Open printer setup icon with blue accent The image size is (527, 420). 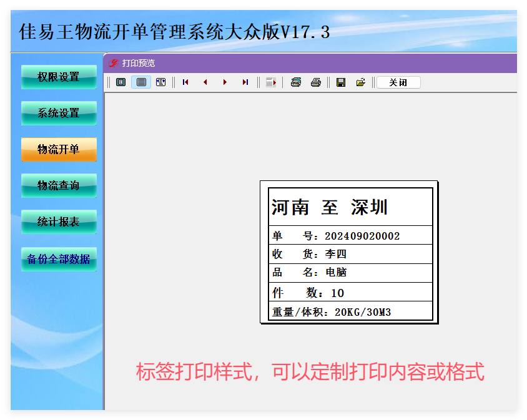point(296,82)
